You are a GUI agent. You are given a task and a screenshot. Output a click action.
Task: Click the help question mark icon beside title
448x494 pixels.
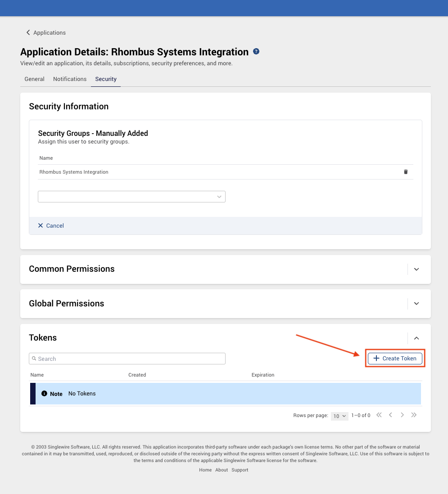[256, 51]
